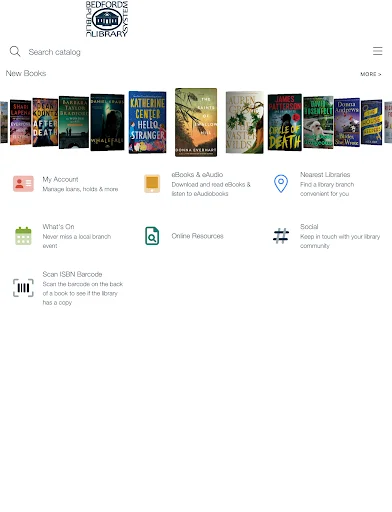Open The Vaster Wilds book cover

click(245, 122)
